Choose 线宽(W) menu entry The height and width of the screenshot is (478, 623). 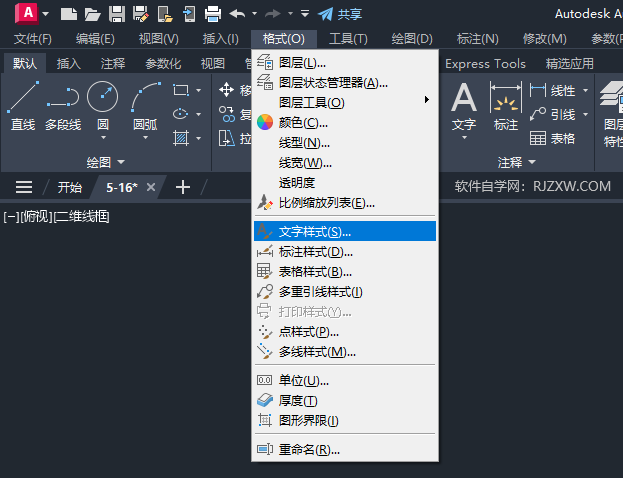(345, 163)
